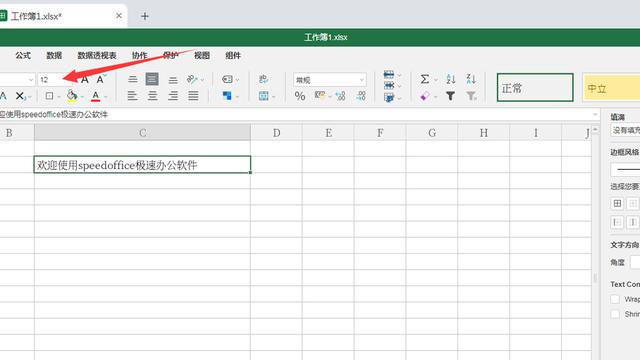The image size is (640, 360).
Task: Click the Sigma autosum icon
Action: pos(424,79)
